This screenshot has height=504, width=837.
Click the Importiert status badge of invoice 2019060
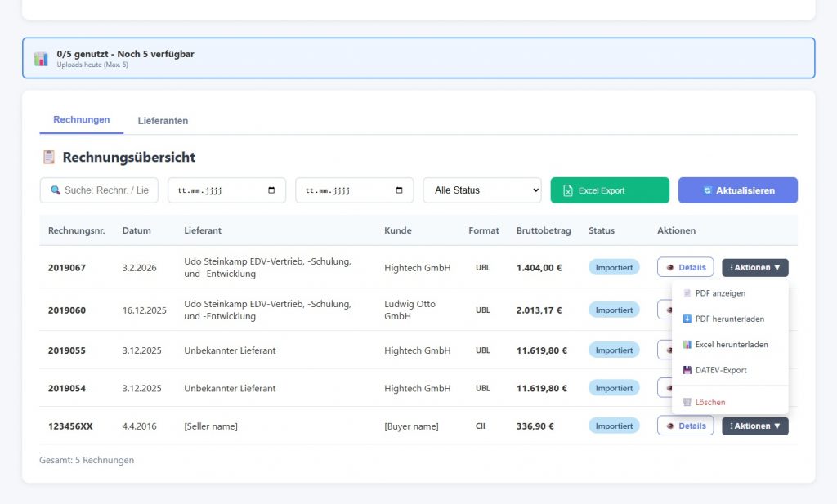613,310
